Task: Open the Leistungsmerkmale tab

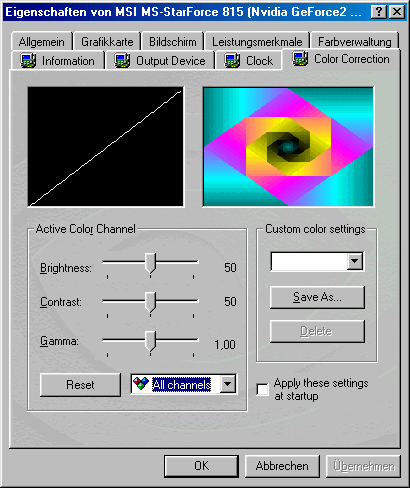Action: click(x=257, y=42)
